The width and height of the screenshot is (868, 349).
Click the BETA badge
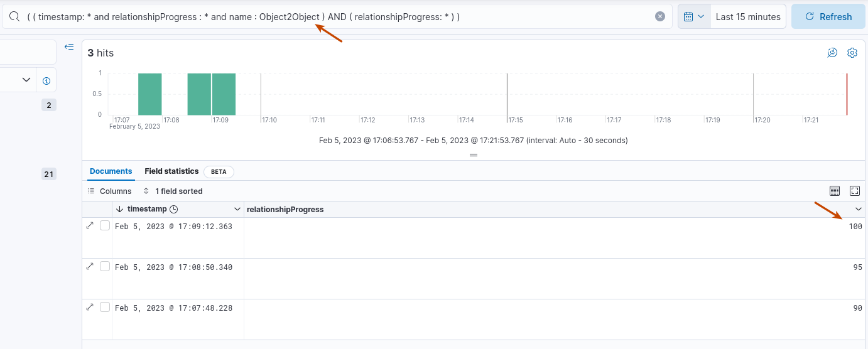[x=219, y=171]
